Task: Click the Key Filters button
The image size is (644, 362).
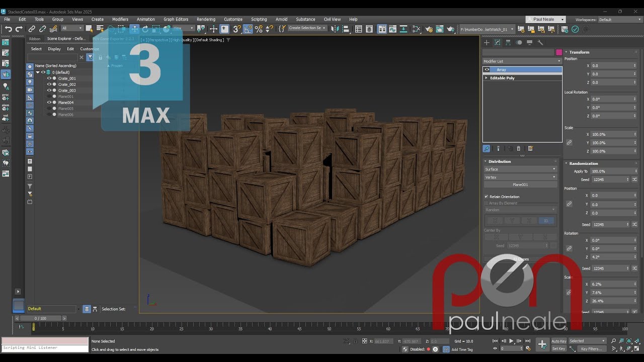Action: [x=591, y=349]
